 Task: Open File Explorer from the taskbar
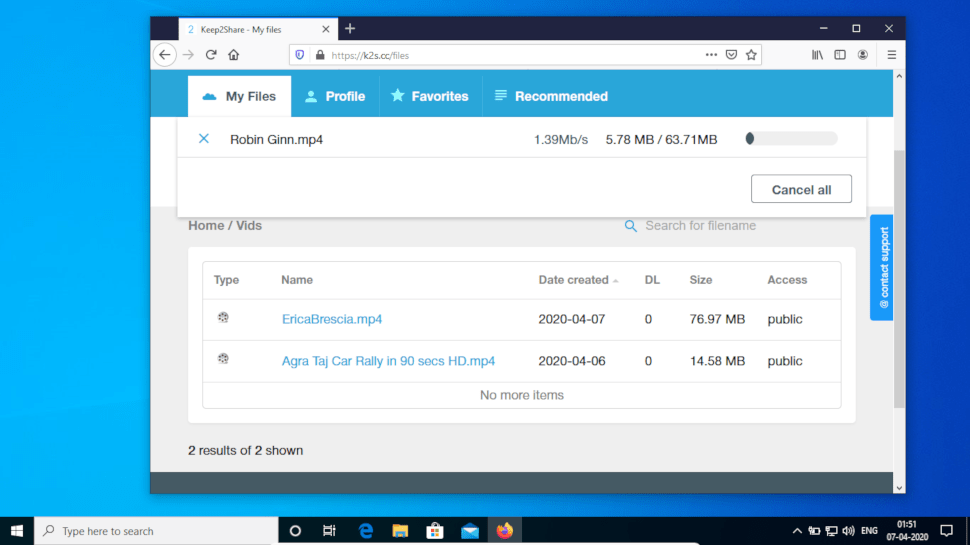point(400,531)
